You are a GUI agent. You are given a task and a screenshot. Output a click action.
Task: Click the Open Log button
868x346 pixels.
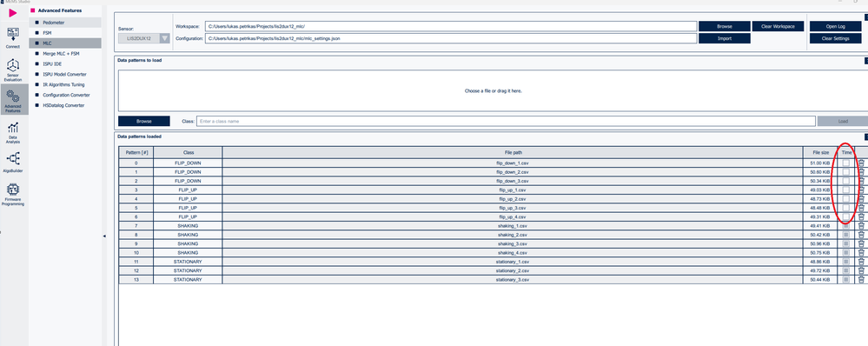coord(835,27)
